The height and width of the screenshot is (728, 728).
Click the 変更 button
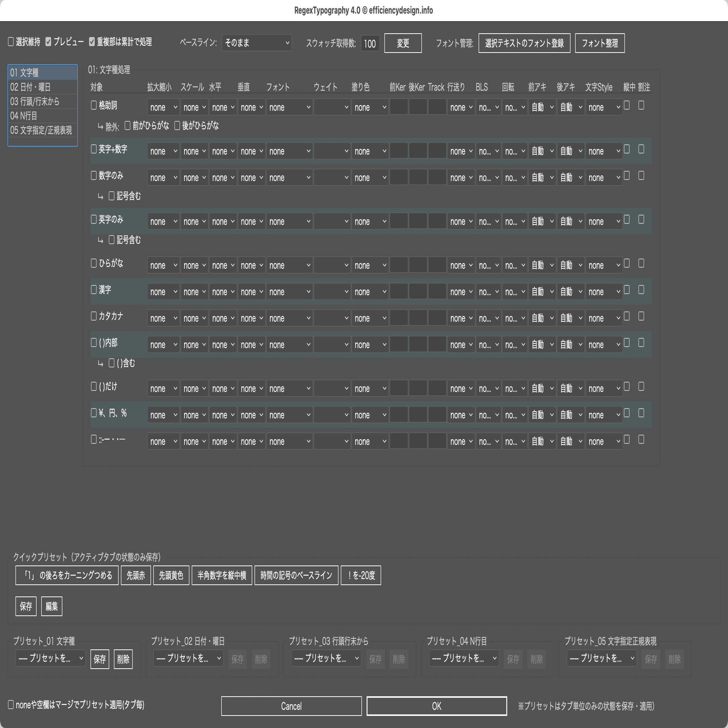coord(403,43)
